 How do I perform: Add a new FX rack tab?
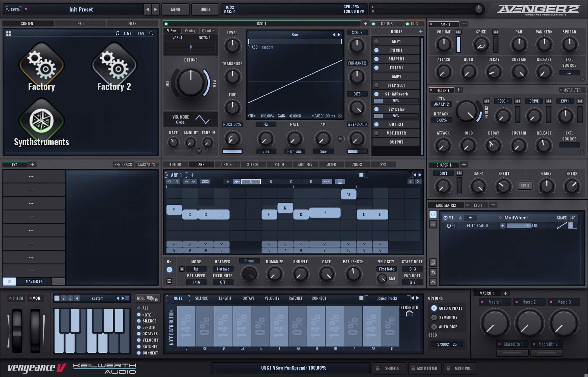coord(32,165)
